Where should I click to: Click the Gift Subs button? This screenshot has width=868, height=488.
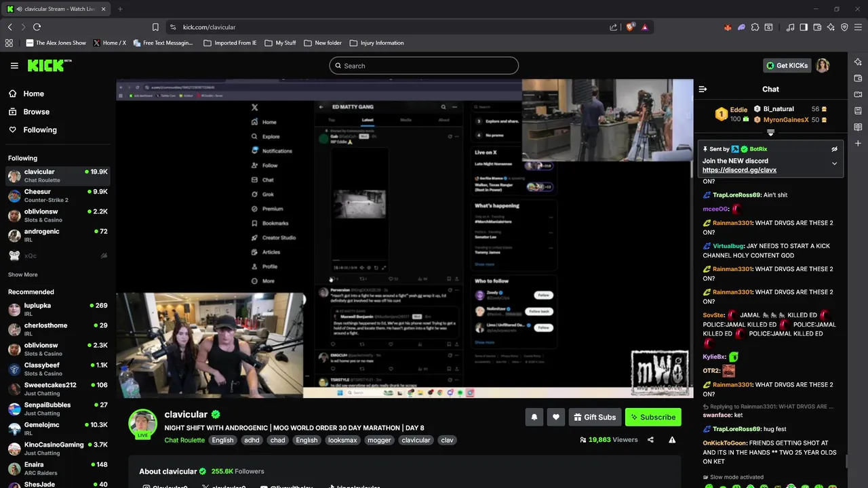coord(595,417)
